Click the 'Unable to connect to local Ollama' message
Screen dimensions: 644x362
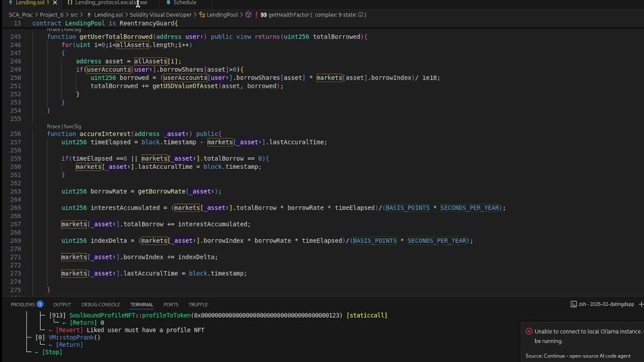click(x=589, y=336)
